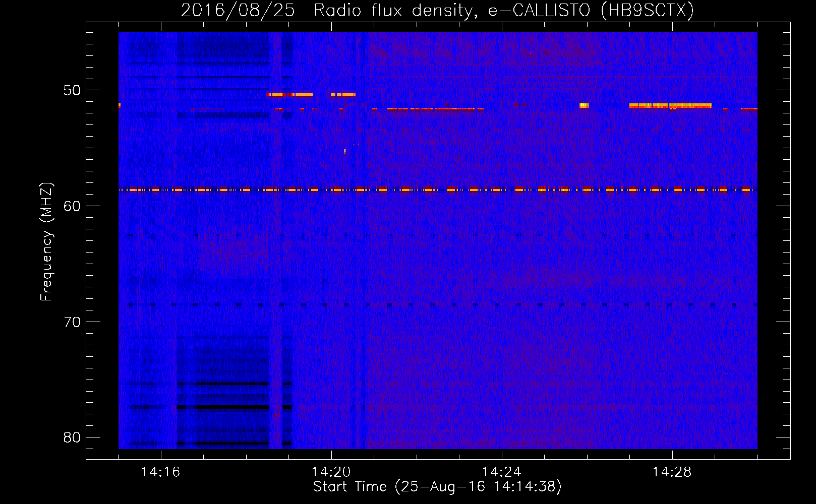Screen dimensions: 816x504
Task: Select the 'Frequency (MHZ)' axis label
Action: pyautogui.click(x=46, y=242)
